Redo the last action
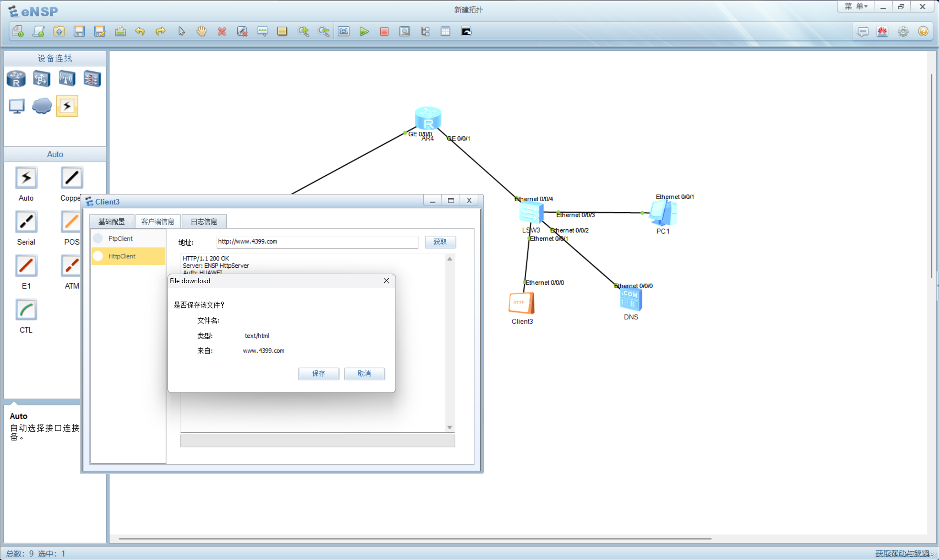The width and height of the screenshot is (939, 560). click(x=161, y=31)
